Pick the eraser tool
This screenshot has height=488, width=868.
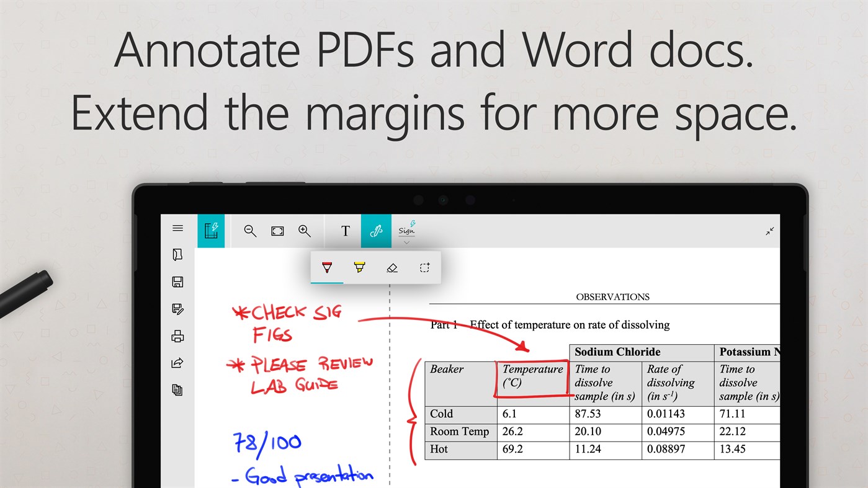click(x=392, y=267)
